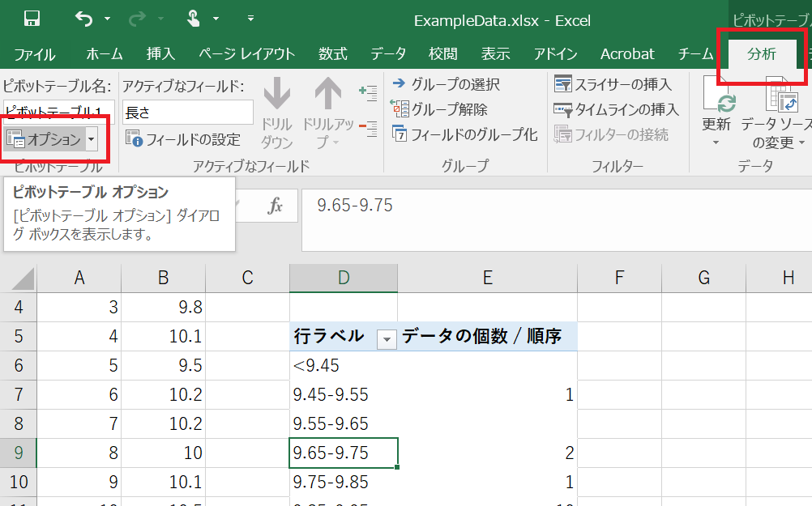
Task: Click スライサーの挿入 insert slicer
Action: point(613,84)
